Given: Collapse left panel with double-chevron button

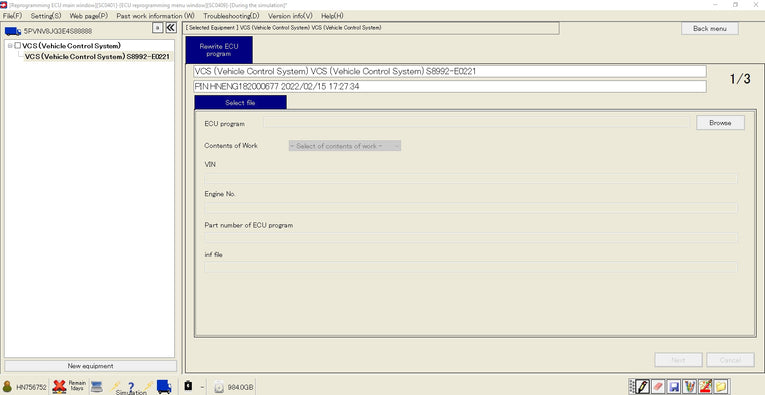Looking at the screenshot, I should pyautogui.click(x=170, y=28).
